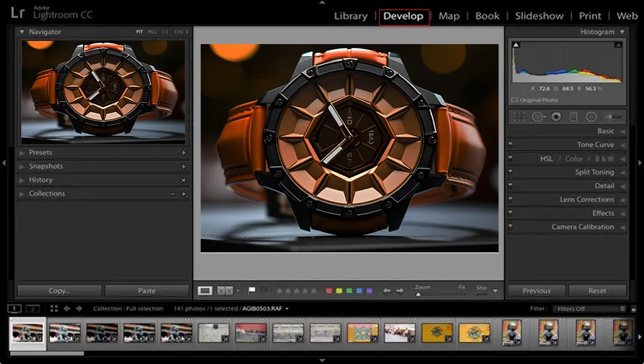
Task: Open the Print module
Action: point(590,16)
